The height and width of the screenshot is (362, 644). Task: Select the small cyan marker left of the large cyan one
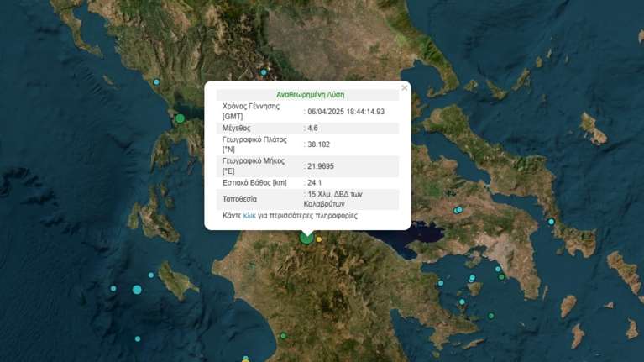click(113, 288)
